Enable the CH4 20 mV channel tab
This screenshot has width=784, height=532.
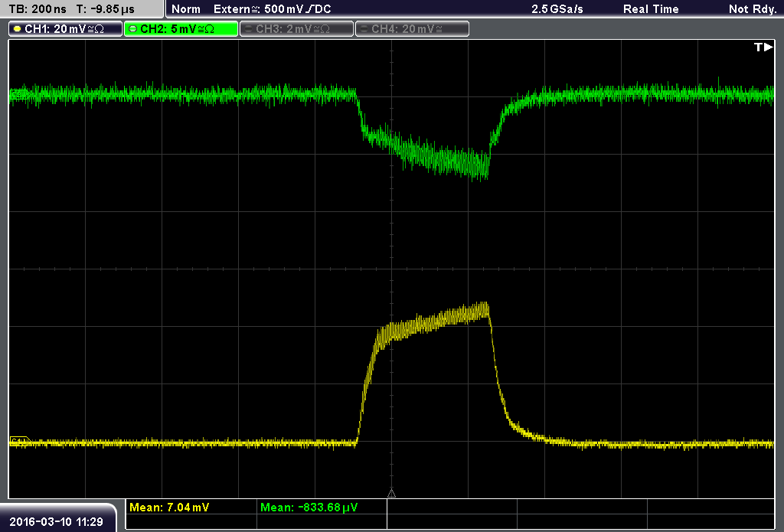(412, 29)
